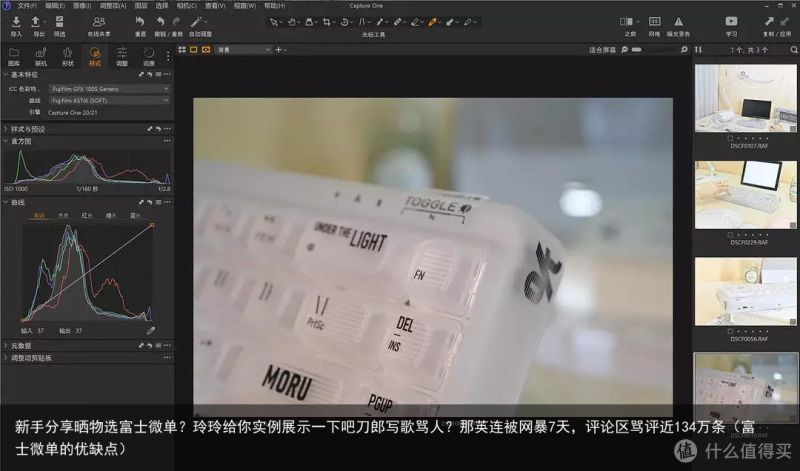Switch to the Tethered capture camera tab

click(x=41, y=56)
